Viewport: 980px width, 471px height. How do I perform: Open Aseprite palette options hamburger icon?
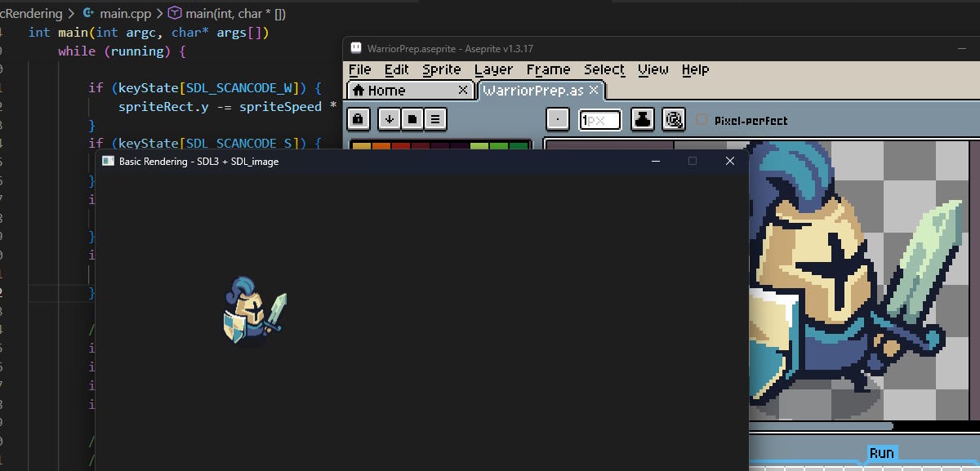435,119
